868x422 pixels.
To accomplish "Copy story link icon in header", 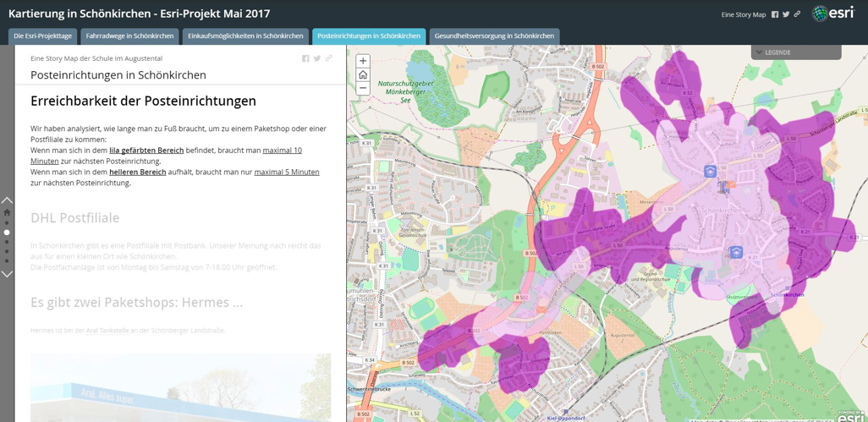I will [x=797, y=14].
